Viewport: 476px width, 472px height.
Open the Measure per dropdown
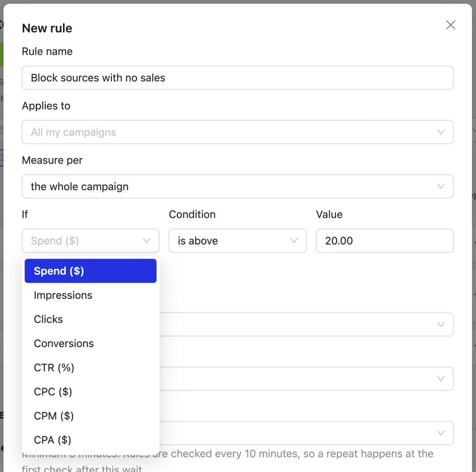click(237, 186)
